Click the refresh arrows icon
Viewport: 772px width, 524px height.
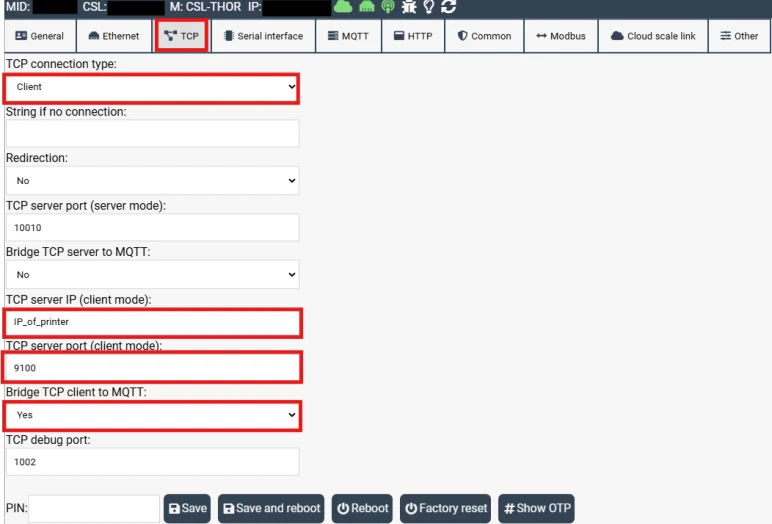449,6
